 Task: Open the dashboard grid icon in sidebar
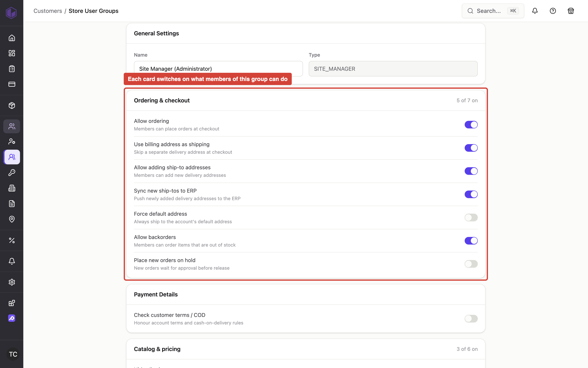click(x=12, y=53)
